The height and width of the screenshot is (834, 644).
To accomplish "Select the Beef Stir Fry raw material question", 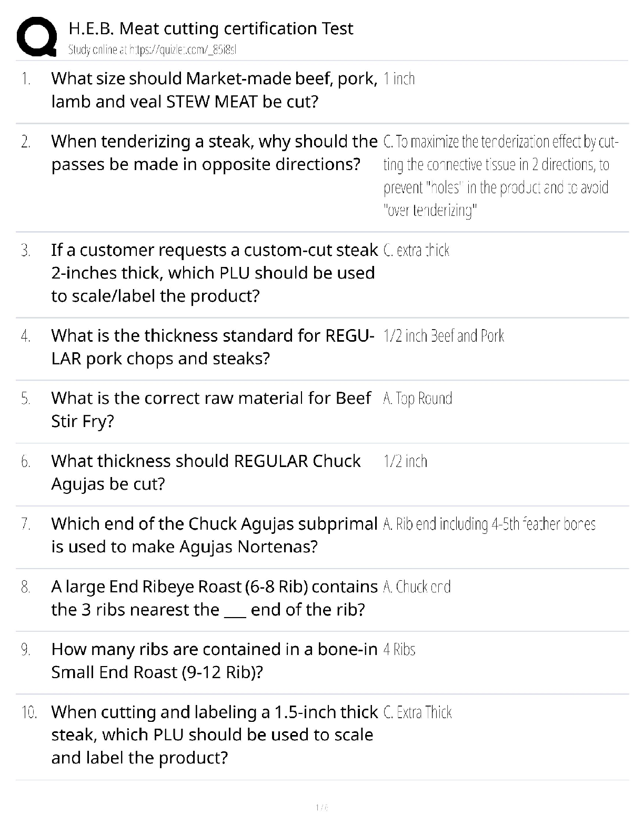I will pos(210,410).
